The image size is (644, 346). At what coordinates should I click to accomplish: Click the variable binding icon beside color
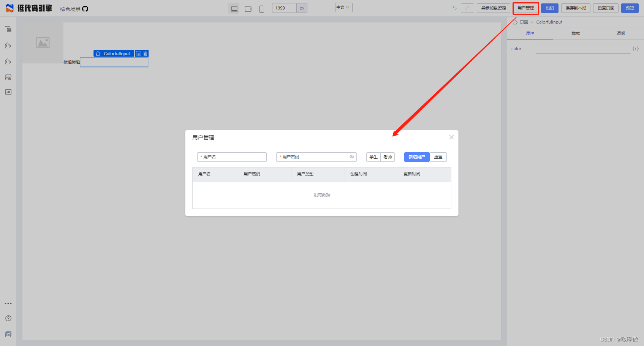[636, 49]
